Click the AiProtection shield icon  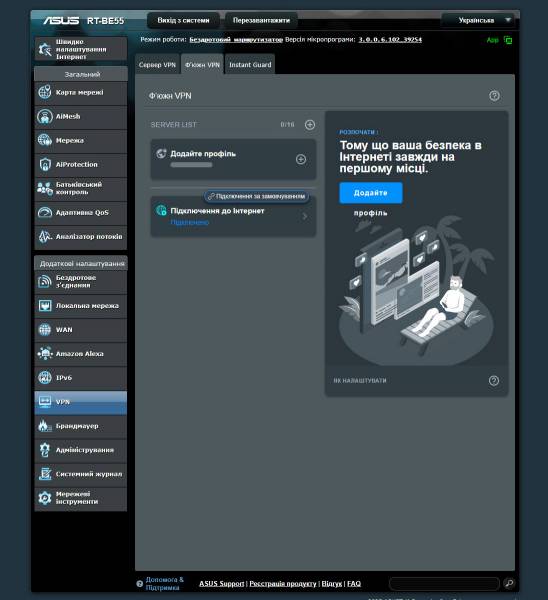point(45,165)
